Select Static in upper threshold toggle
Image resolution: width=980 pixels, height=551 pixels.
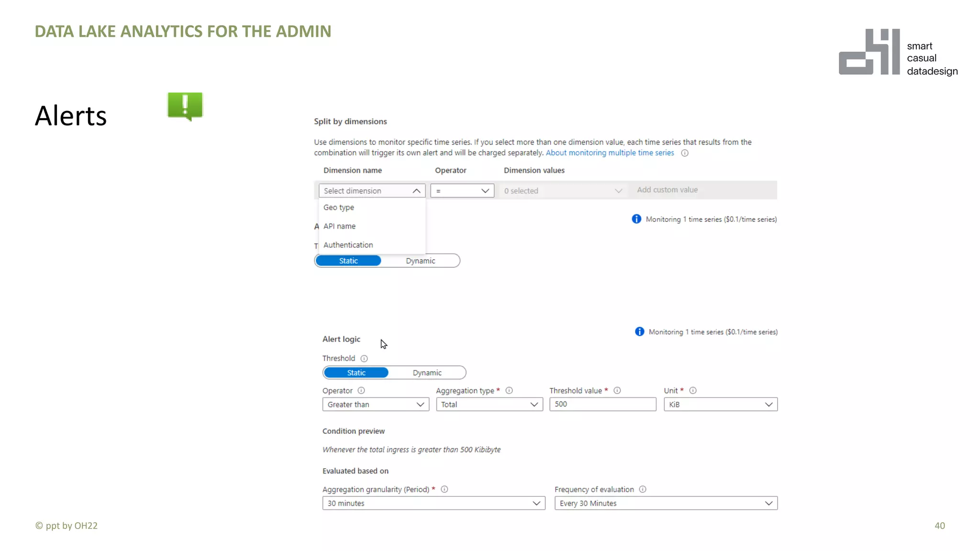[348, 261]
